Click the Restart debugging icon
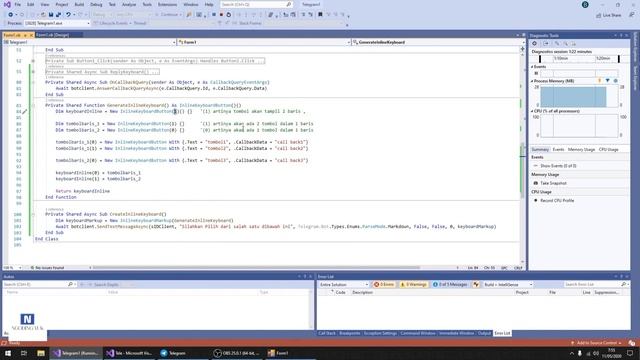The image size is (640, 360). click(x=229, y=15)
